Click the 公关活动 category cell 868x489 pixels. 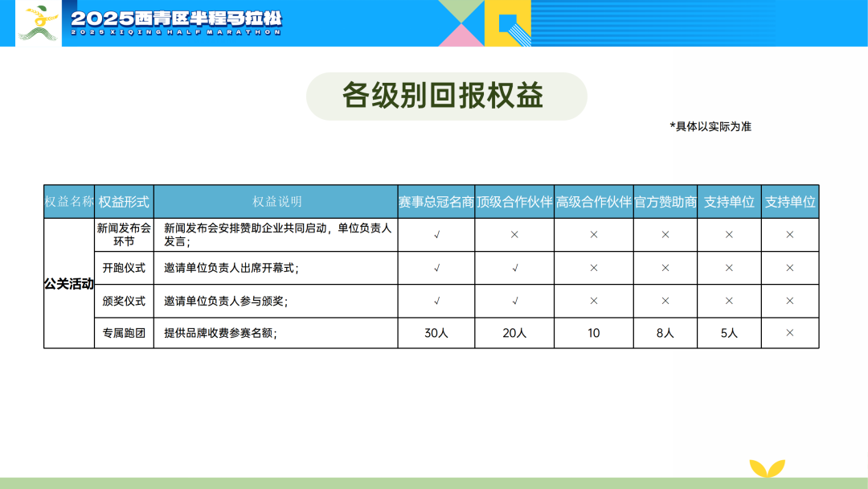pyautogui.click(x=69, y=284)
